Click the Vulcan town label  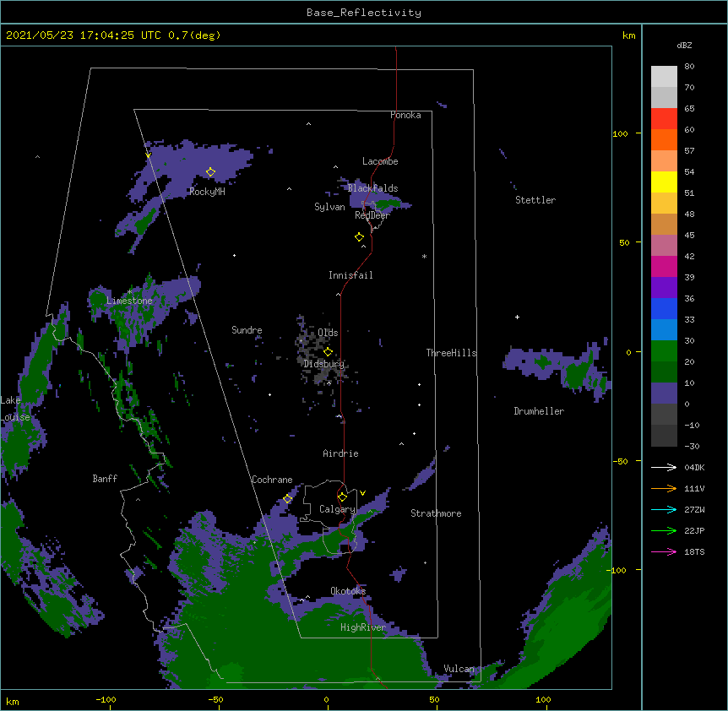tap(459, 669)
